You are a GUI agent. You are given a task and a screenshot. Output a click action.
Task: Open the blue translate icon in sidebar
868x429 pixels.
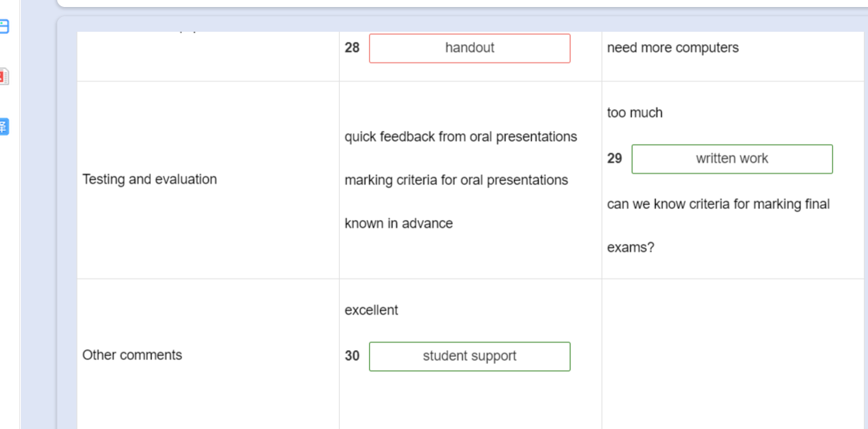click(3, 126)
